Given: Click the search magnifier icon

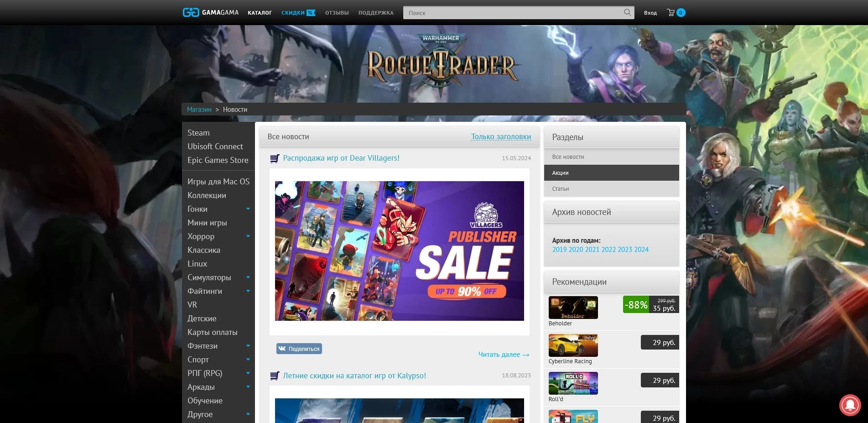Looking at the screenshot, I should pyautogui.click(x=627, y=12).
